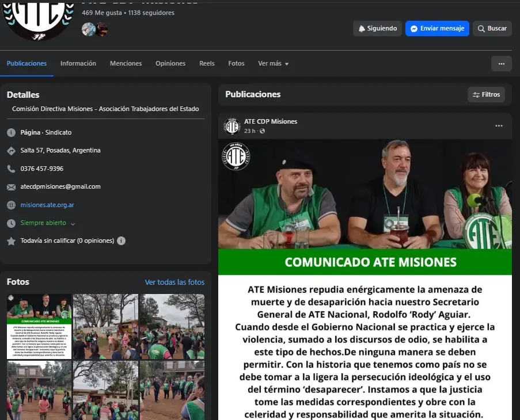
Task: Click the atecdpmisiones@gmail.com email text
Action: [60, 186]
